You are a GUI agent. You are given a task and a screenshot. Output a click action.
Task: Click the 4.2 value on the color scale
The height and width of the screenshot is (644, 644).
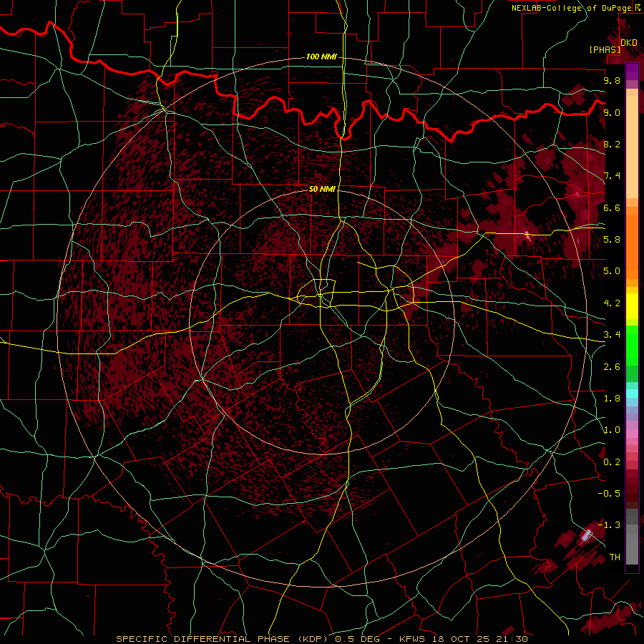612,303
